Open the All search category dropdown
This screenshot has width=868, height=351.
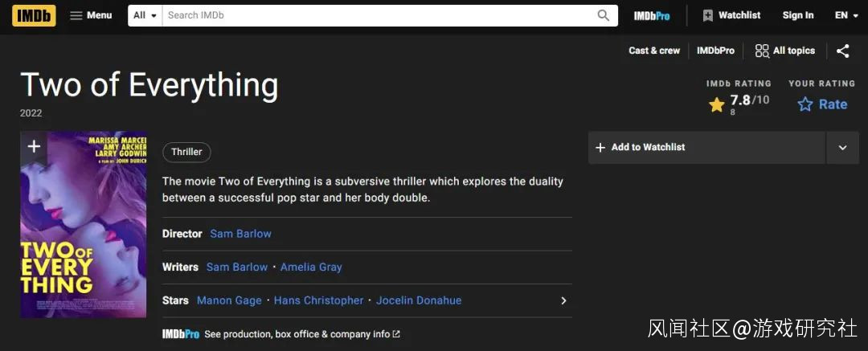[145, 15]
